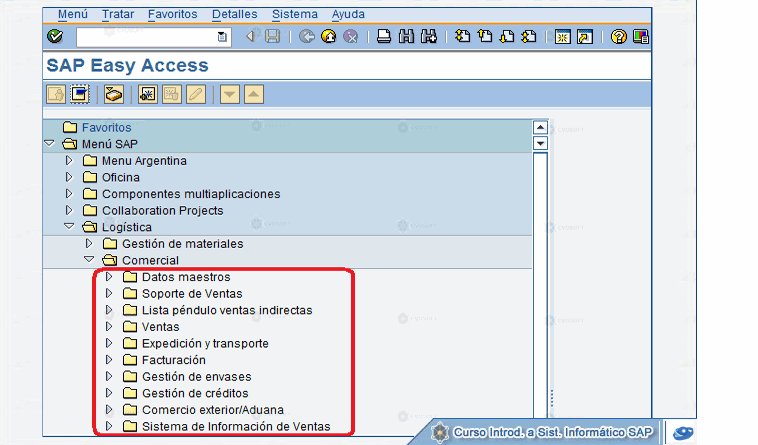758x445 pixels.
Task: Click the green Enter checkmark icon
Action: [x=55, y=36]
